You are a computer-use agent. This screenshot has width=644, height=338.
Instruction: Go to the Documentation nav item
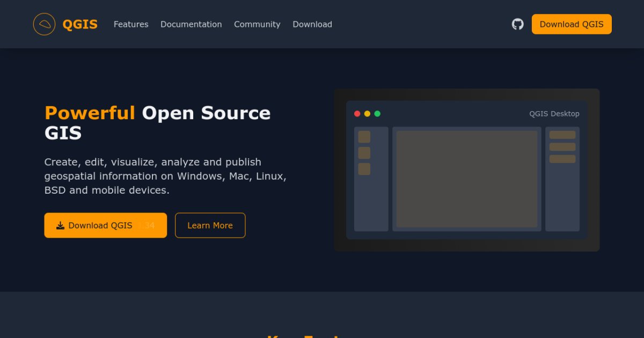(191, 24)
